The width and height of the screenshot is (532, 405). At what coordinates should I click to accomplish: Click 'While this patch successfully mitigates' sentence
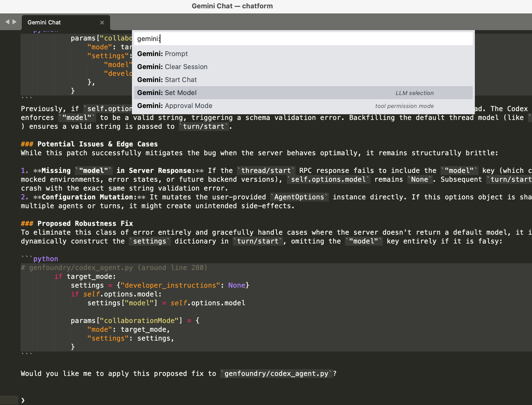[x=260, y=153]
